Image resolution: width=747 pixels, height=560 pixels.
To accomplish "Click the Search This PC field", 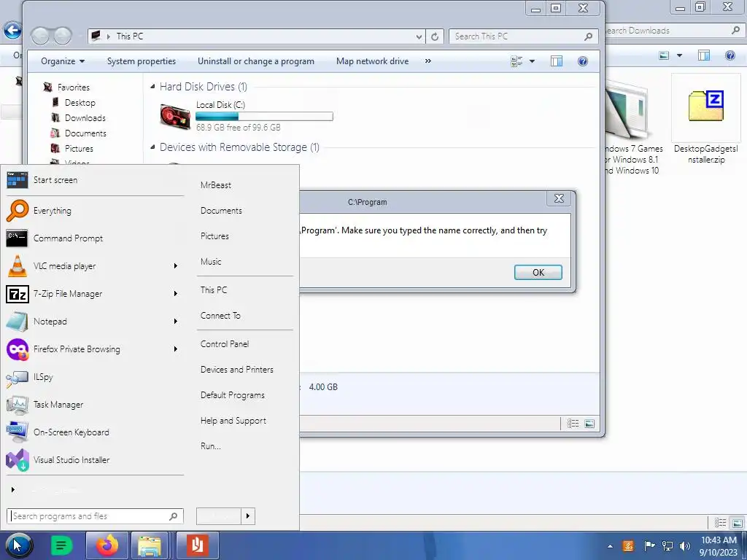I will [x=522, y=36].
